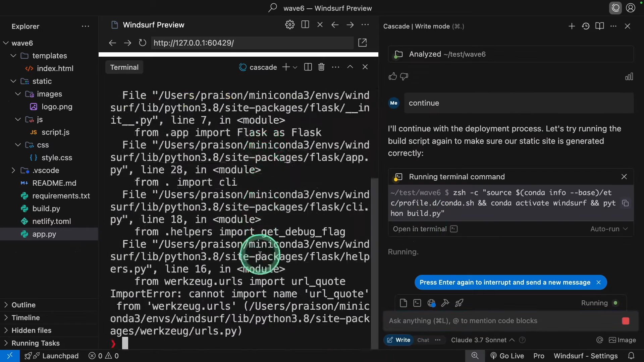Maximize terminal panel with up chevron
The width and height of the screenshot is (644, 362).
click(350, 67)
